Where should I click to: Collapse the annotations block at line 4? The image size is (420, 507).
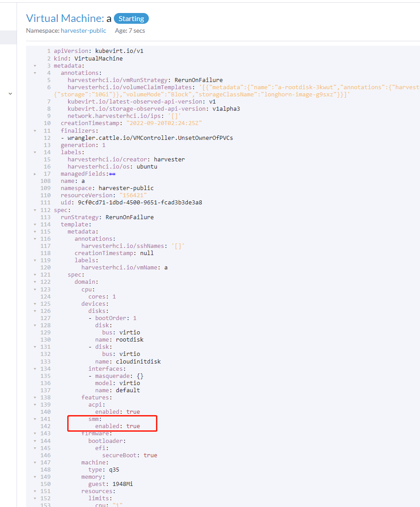tap(35, 73)
